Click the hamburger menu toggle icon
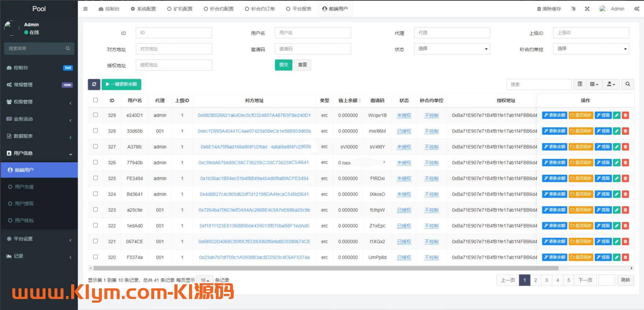 point(85,9)
